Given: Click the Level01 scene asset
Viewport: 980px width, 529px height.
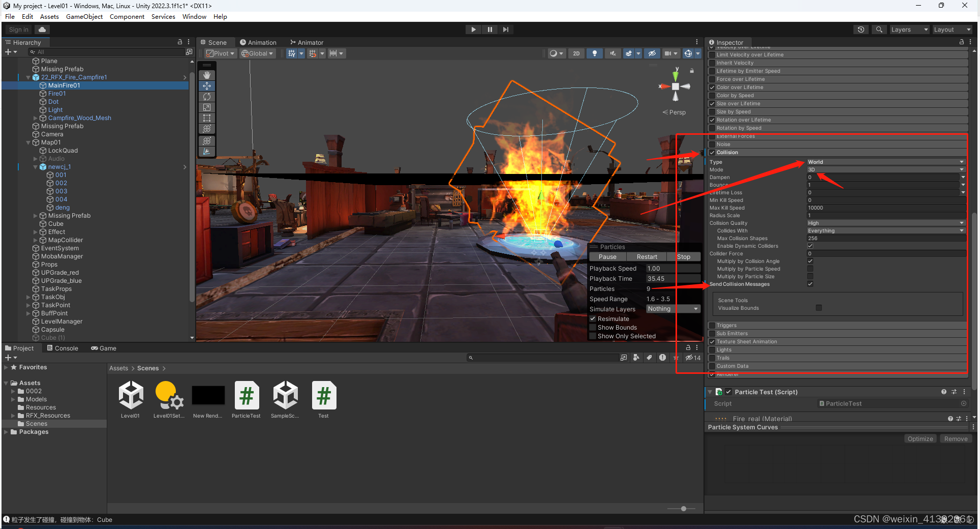Looking at the screenshot, I should click(131, 400).
